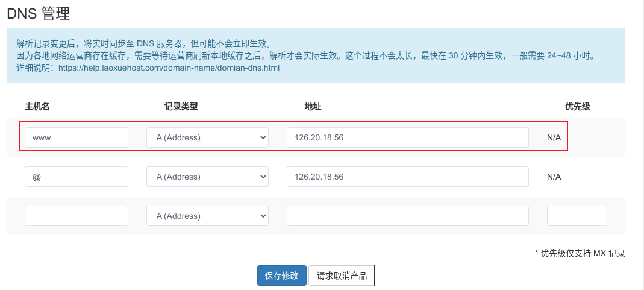The image size is (644, 290).
Task: Open record type dropdown for @ row
Action: [x=207, y=177]
